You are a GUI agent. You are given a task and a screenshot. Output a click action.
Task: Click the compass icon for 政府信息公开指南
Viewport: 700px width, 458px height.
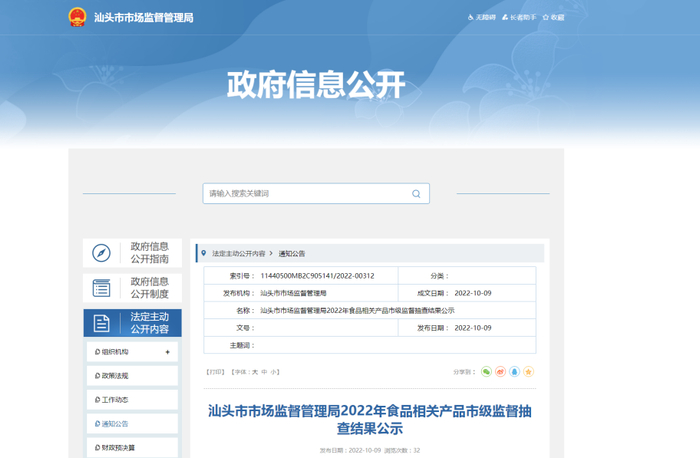point(101,253)
